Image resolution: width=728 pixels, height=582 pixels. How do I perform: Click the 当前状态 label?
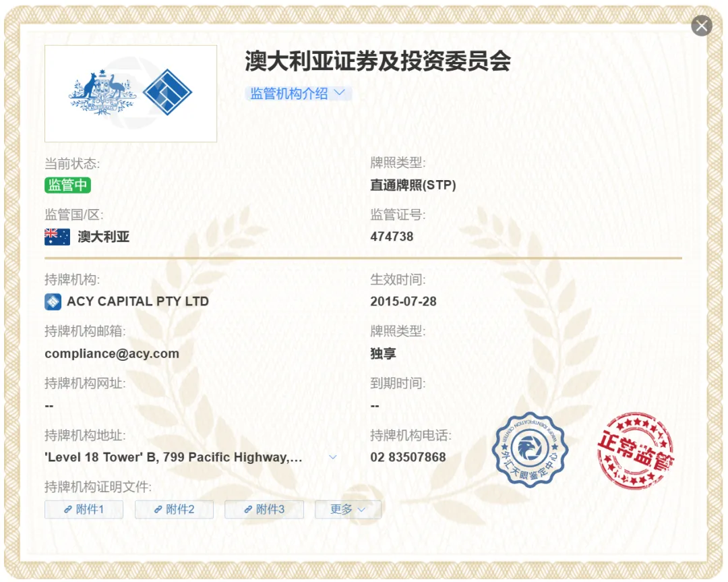(x=72, y=163)
